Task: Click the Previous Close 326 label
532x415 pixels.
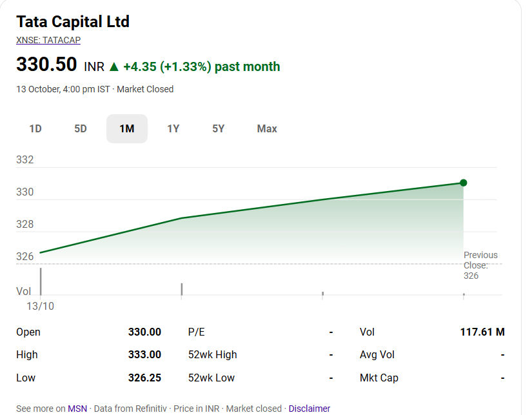Action: (x=480, y=265)
